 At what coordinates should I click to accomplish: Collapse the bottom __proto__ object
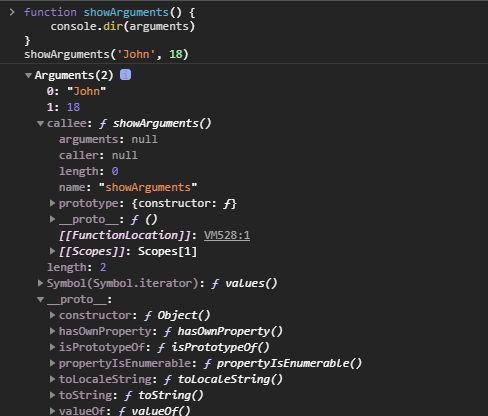(x=40, y=300)
